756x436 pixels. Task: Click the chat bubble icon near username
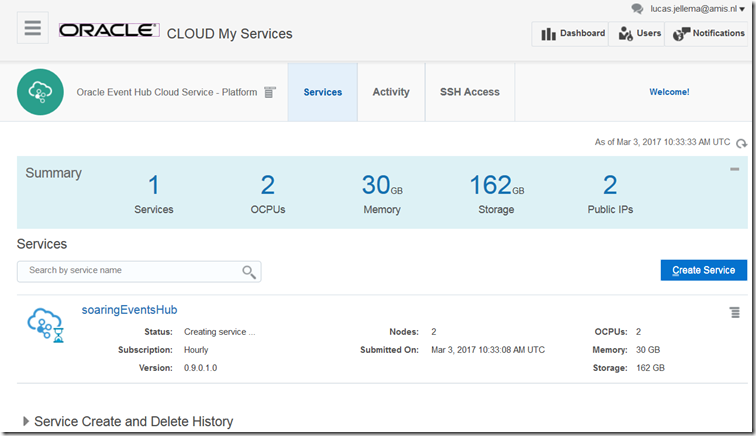point(638,9)
